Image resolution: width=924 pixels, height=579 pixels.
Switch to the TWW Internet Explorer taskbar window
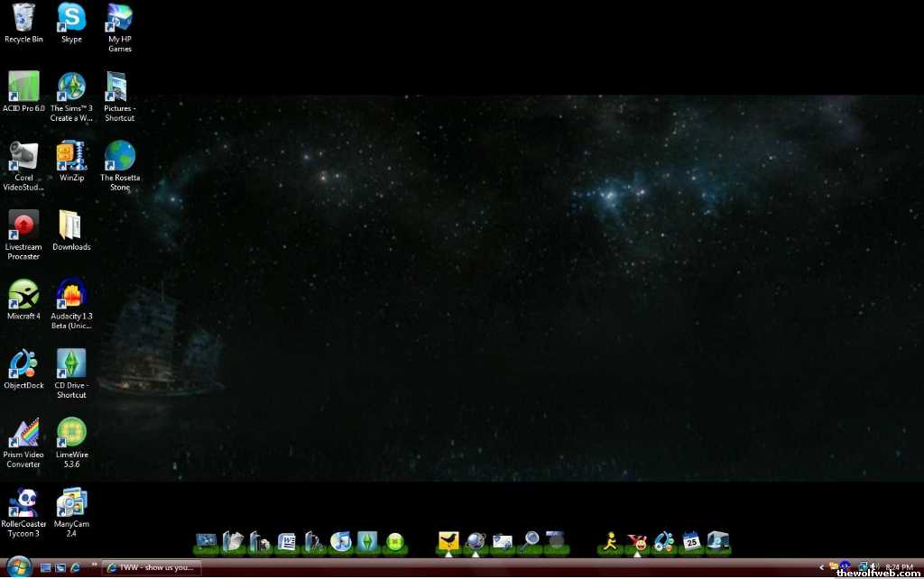point(151,568)
